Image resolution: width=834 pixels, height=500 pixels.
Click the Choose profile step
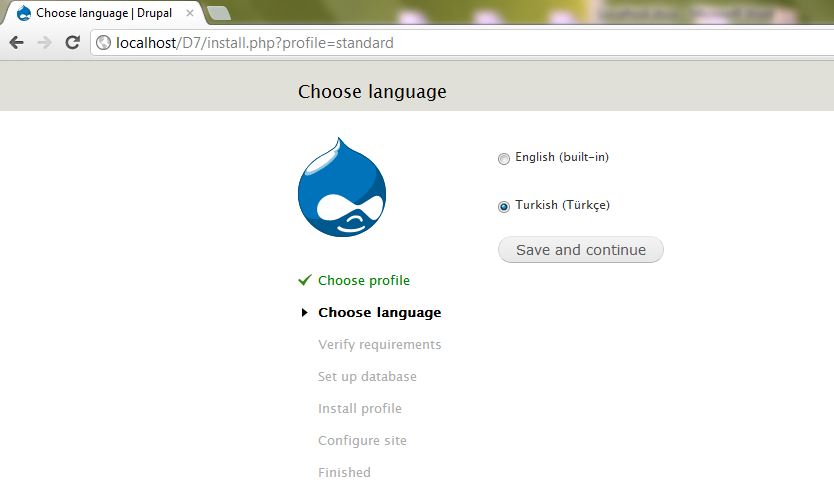pos(364,280)
